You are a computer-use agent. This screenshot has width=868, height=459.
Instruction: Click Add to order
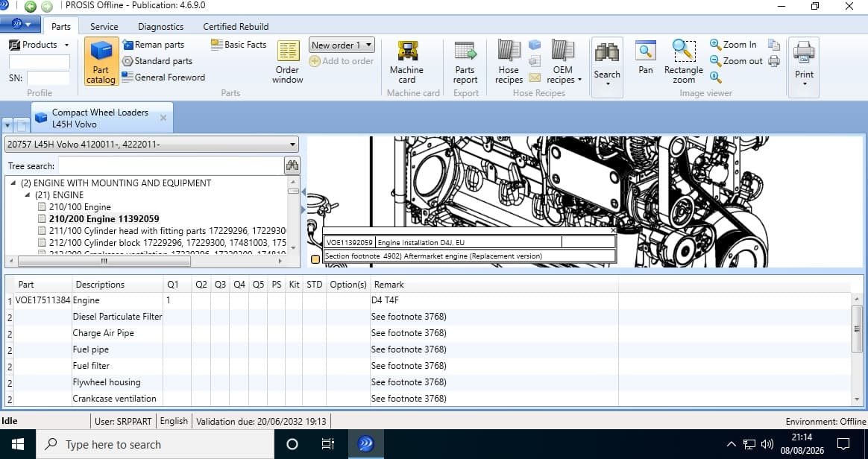coord(341,61)
